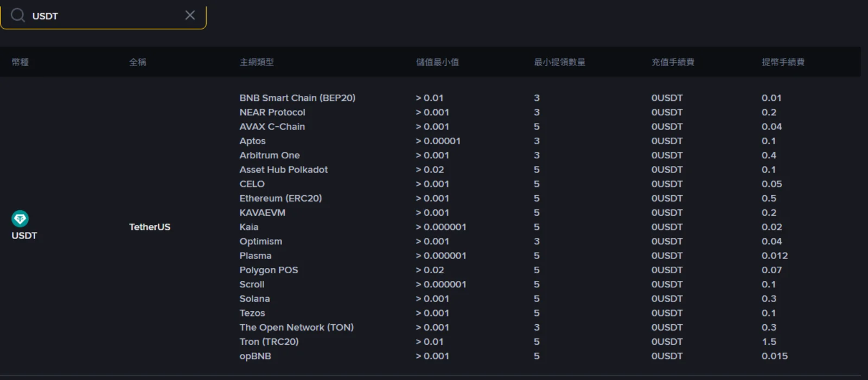Select the TetherUS full name
Viewport: 868px width, 380px height.
[x=150, y=227]
